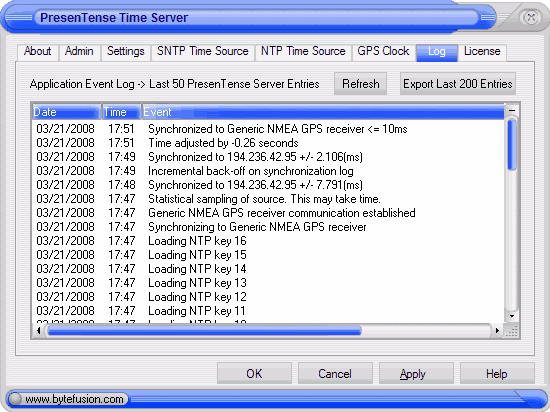Open the www.bytefusion.com link
Viewport: 550px width, 412px height.
(74, 399)
